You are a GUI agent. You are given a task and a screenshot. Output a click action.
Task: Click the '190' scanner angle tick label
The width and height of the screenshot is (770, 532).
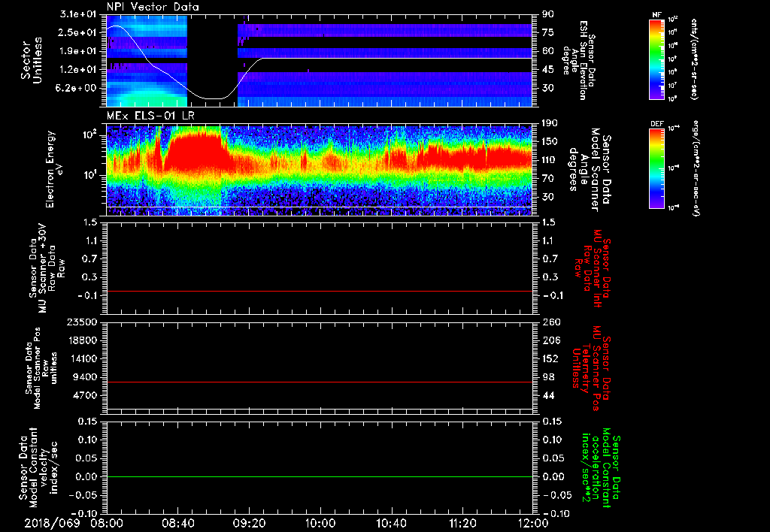pos(550,123)
